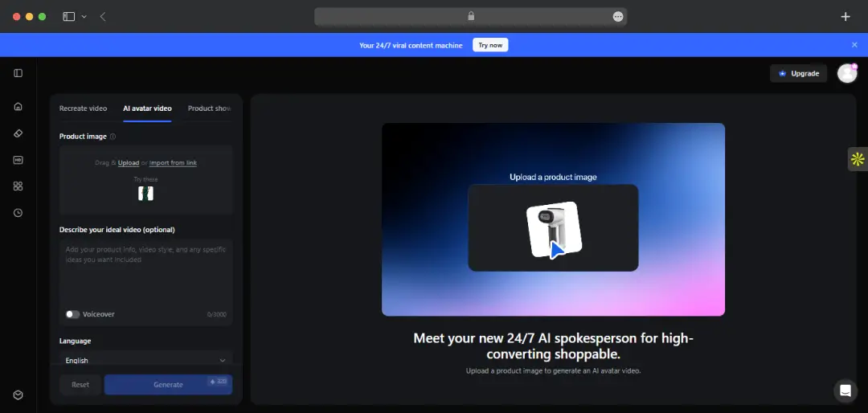Click the 'Describe your ideal video (optional)' label
This screenshot has width=868, height=413.
(117, 230)
